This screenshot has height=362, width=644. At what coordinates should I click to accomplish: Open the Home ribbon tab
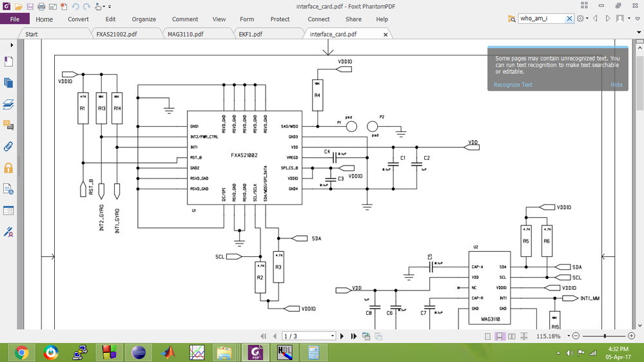coord(44,19)
